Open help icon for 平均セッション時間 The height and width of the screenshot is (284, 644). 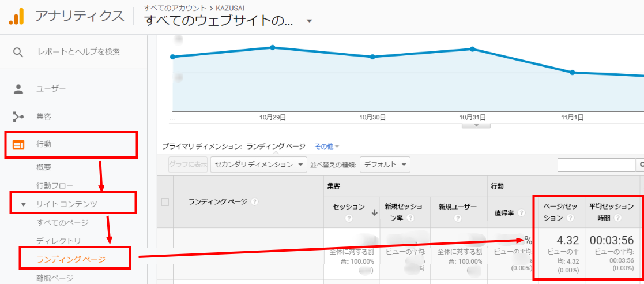[x=617, y=219]
